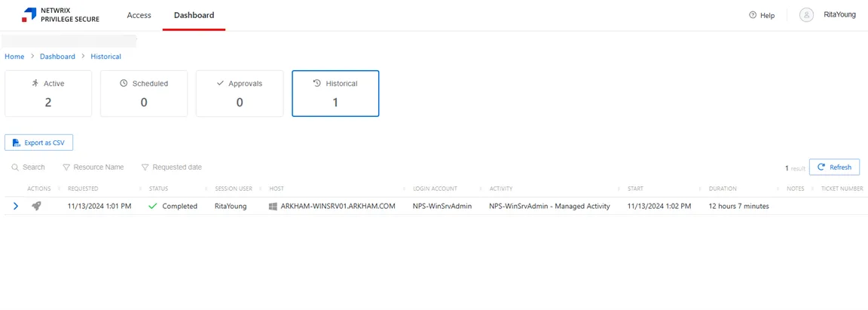
Task: Click start time 11/13/2024 1:02 PM
Action: (659, 207)
